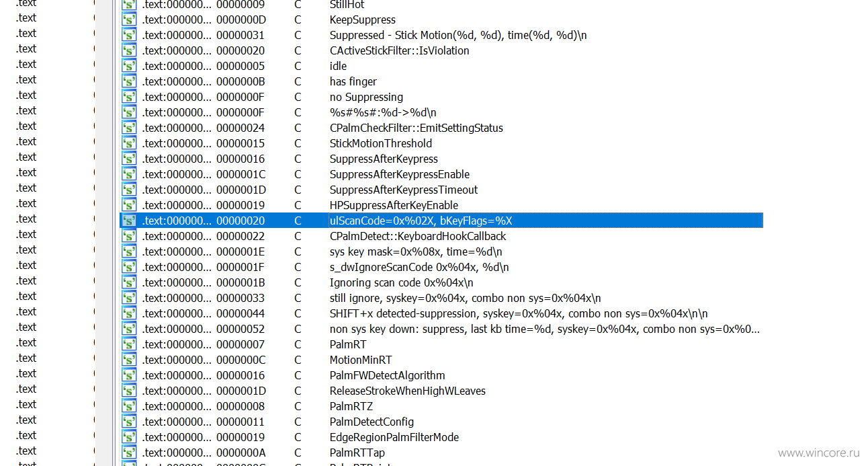Select the SHIFT+x detected-suppression string
Image resolution: width=868 pixels, height=466 pixels.
click(x=519, y=313)
